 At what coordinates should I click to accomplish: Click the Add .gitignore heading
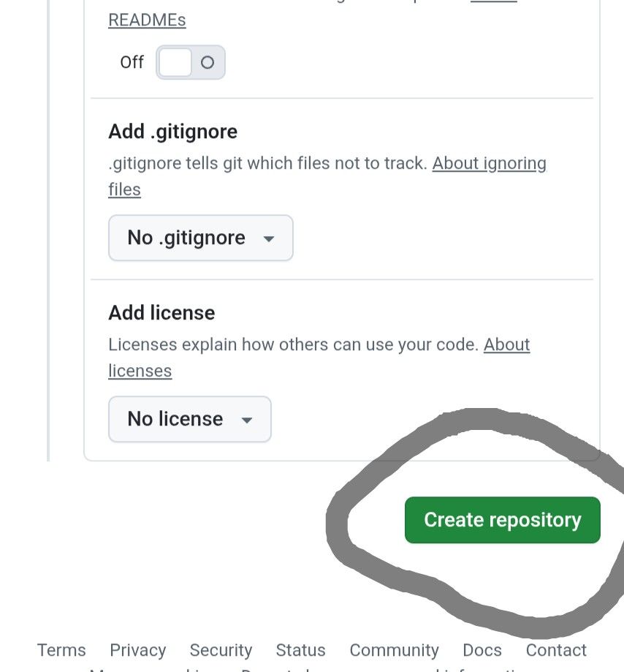tap(172, 132)
